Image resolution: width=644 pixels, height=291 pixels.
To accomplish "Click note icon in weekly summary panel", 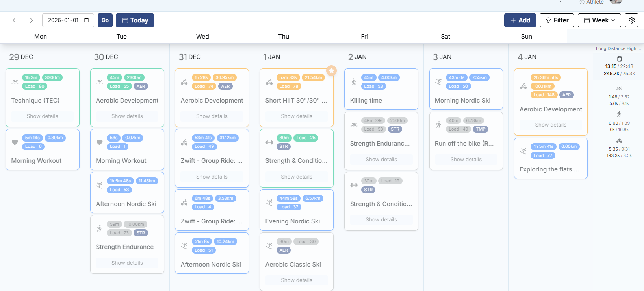I will pos(619,59).
